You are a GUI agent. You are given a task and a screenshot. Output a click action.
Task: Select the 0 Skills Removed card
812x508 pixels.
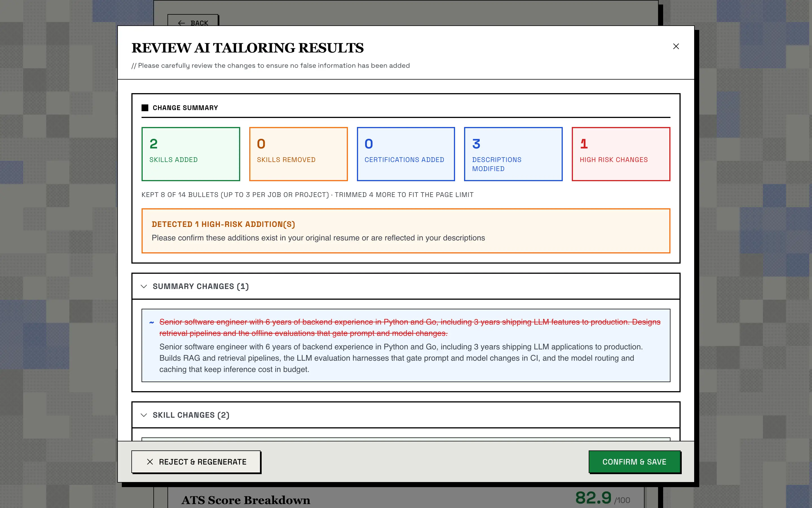point(298,154)
